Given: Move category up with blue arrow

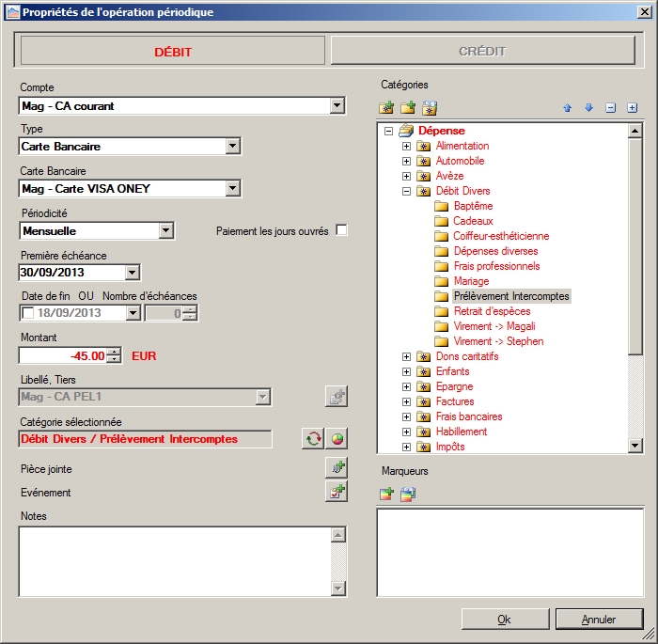Looking at the screenshot, I should (568, 108).
